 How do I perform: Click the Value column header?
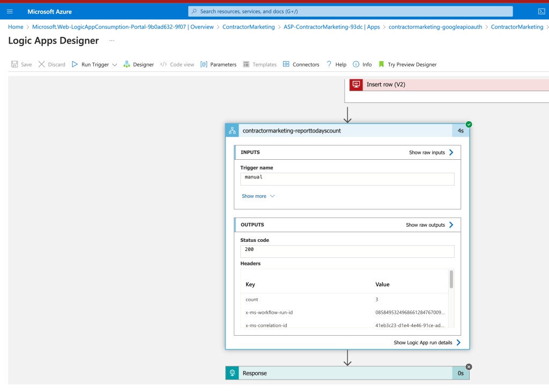pos(382,284)
